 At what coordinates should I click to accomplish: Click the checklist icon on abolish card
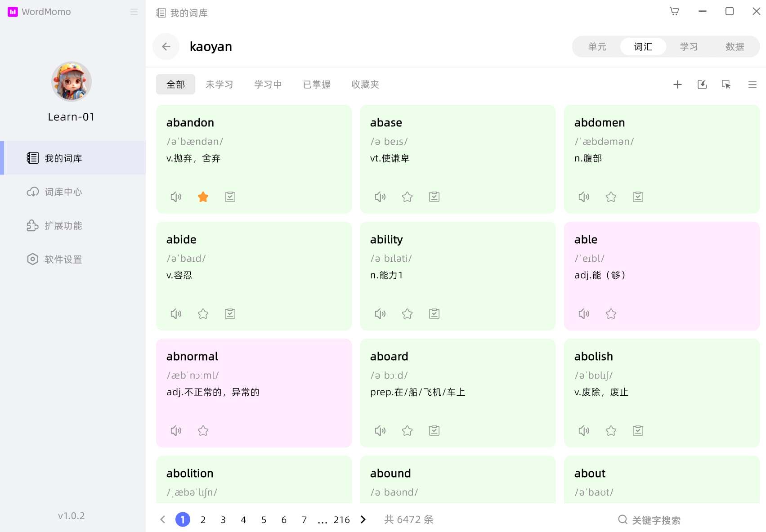(638, 431)
